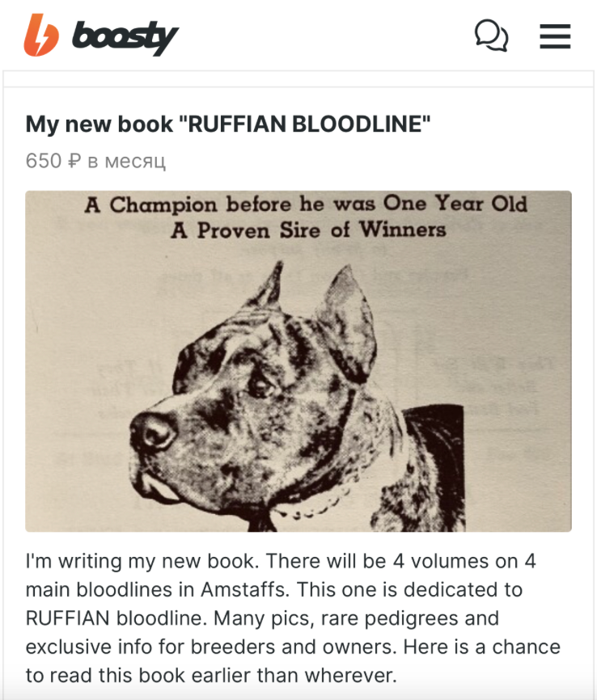Click "A Proven Sire of Winners" caption line
The height and width of the screenshot is (700, 597).
click(x=308, y=230)
